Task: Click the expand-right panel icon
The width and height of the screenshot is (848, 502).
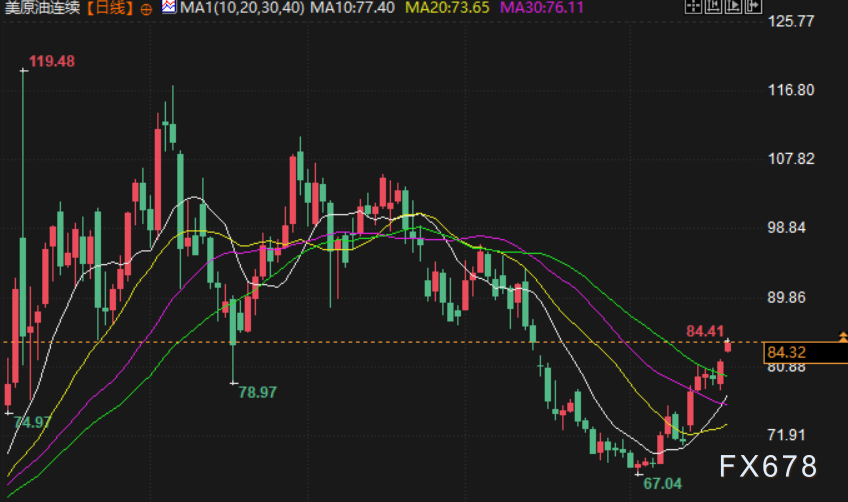Action: [753, 6]
